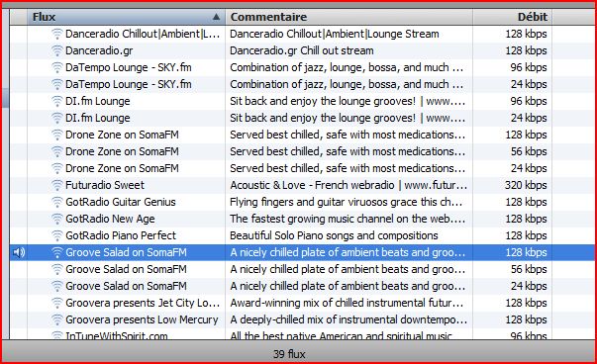Click stream icon of Groove Salad 56 kbps row
Screen dimensions: 597x364
click(56, 269)
